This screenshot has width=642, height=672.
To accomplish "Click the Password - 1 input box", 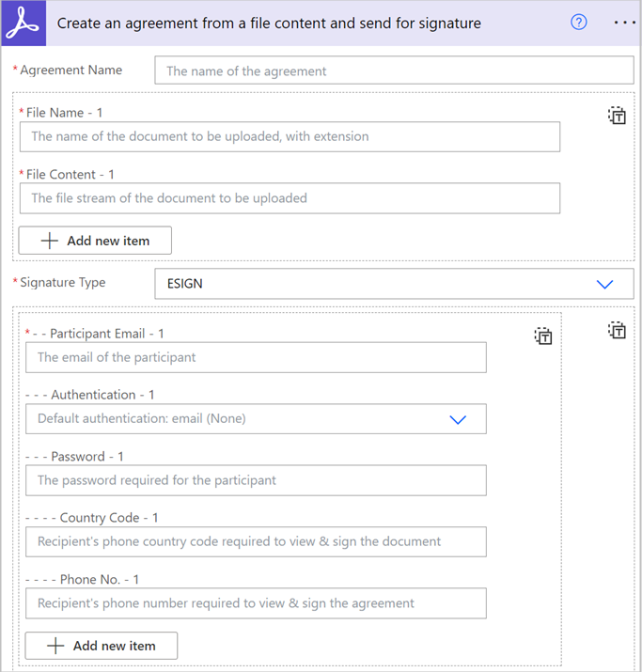I will (256, 480).
